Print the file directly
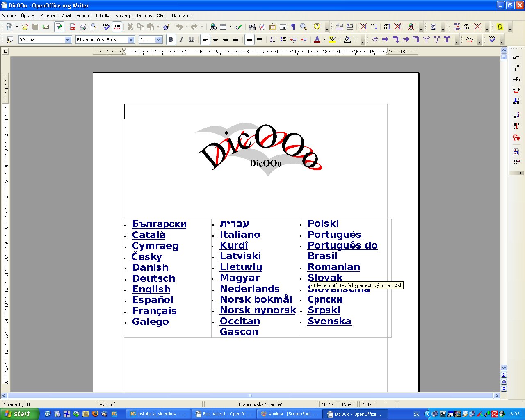This screenshot has height=420, width=525. pos(83,27)
